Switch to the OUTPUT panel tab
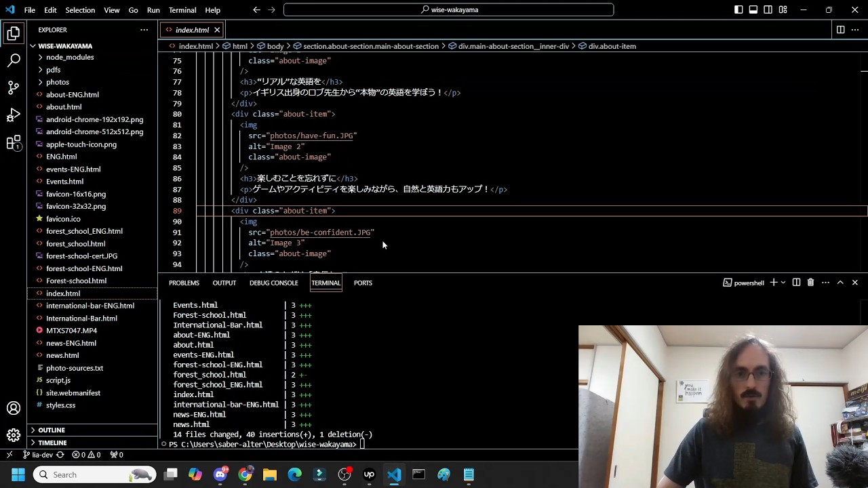The height and width of the screenshot is (488, 868). point(224,283)
